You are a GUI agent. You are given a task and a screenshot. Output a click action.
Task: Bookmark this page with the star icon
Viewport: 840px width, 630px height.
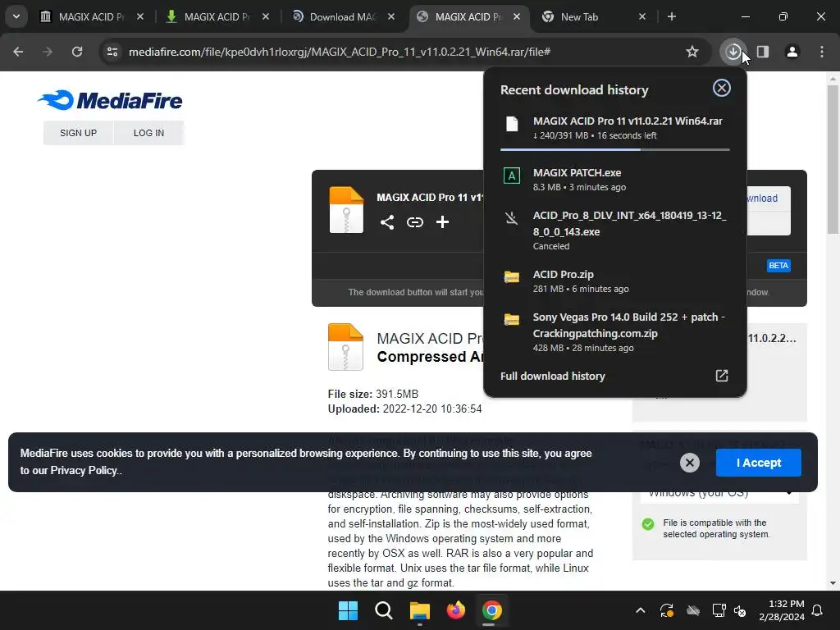point(692,52)
